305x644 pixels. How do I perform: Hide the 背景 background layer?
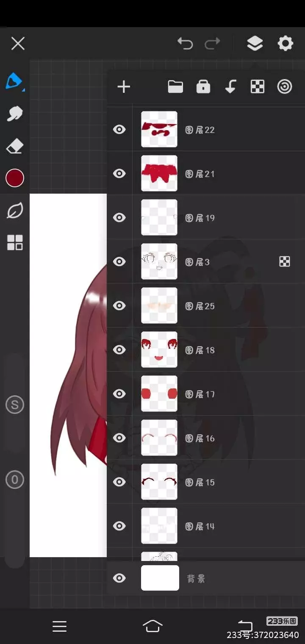click(119, 578)
